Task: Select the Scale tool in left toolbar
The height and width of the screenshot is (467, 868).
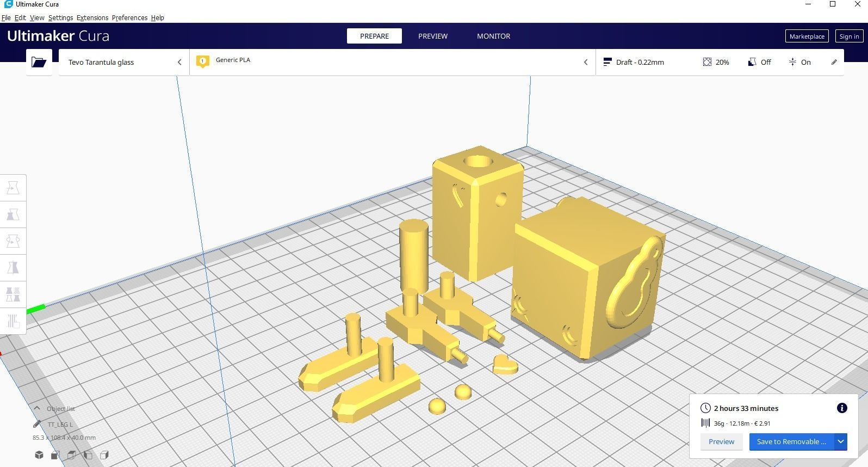Action: coord(13,215)
